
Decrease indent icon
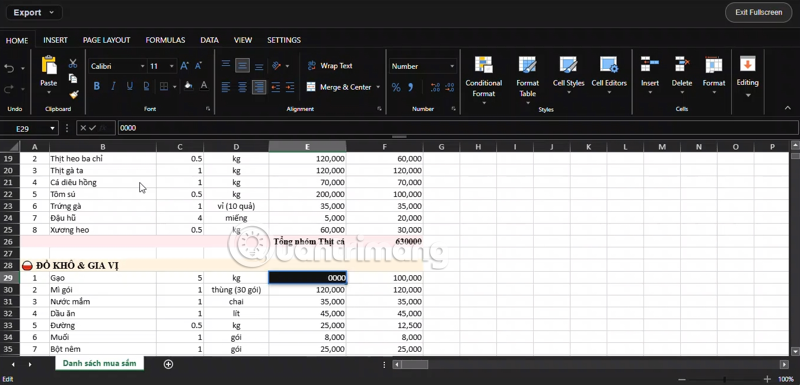click(x=276, y=87)
